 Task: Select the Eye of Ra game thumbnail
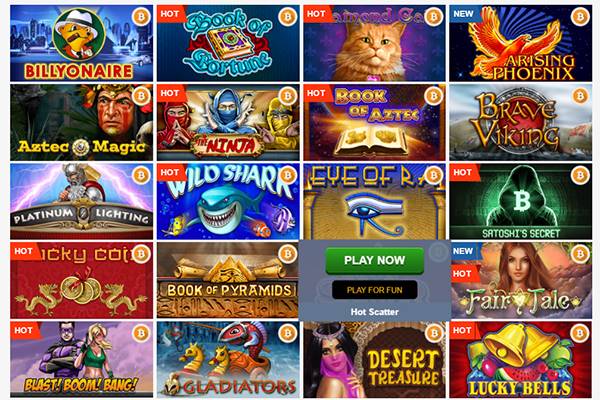[375, 202]
